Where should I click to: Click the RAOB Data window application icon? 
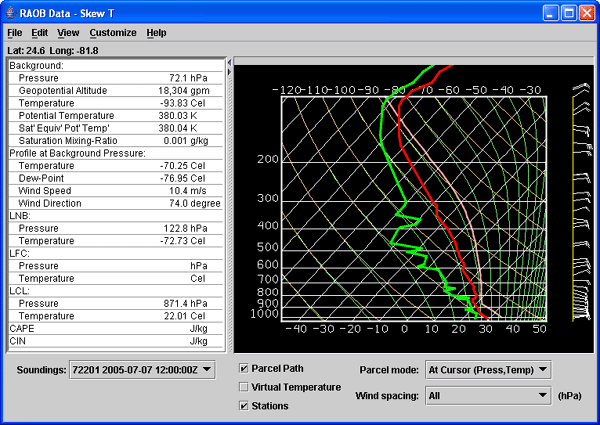pos(12,12)
